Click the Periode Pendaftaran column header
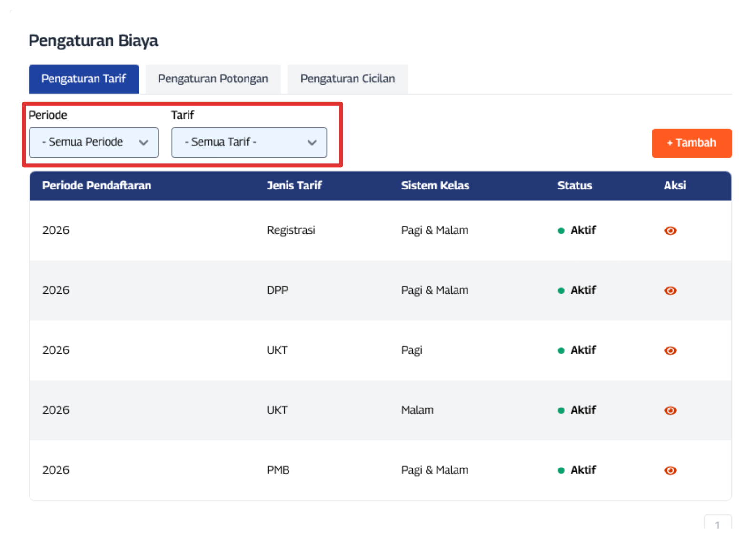 pyautogui.click(x=97, y=186)
